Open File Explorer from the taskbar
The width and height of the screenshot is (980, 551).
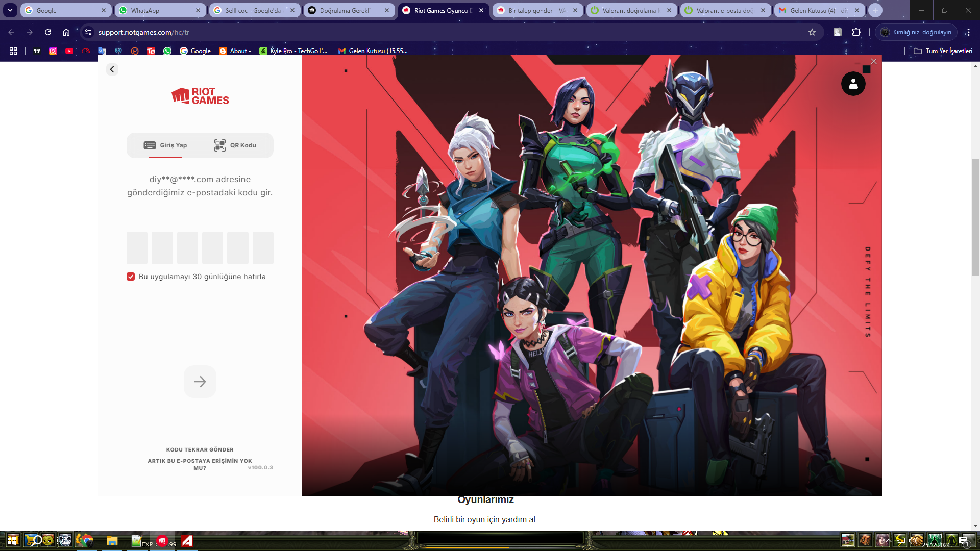coord(112,540)
